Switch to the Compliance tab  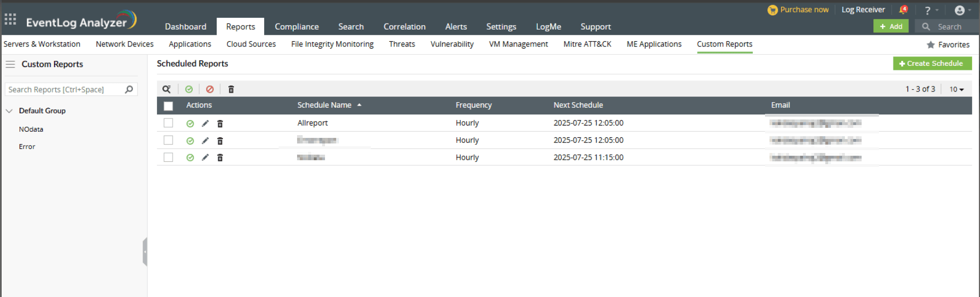click(x=297, y=27)
